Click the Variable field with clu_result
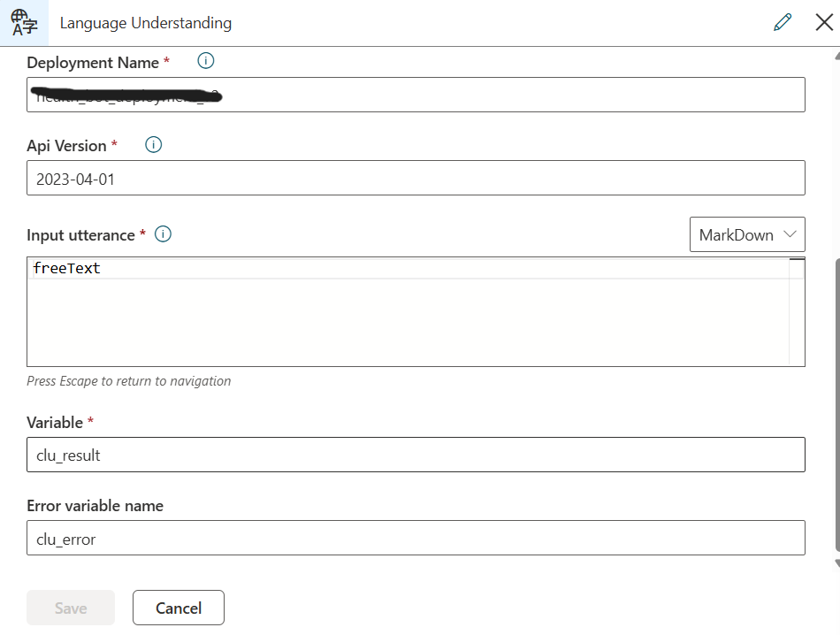Viewport: 840px width, 635px height. (x=416, y=455)
